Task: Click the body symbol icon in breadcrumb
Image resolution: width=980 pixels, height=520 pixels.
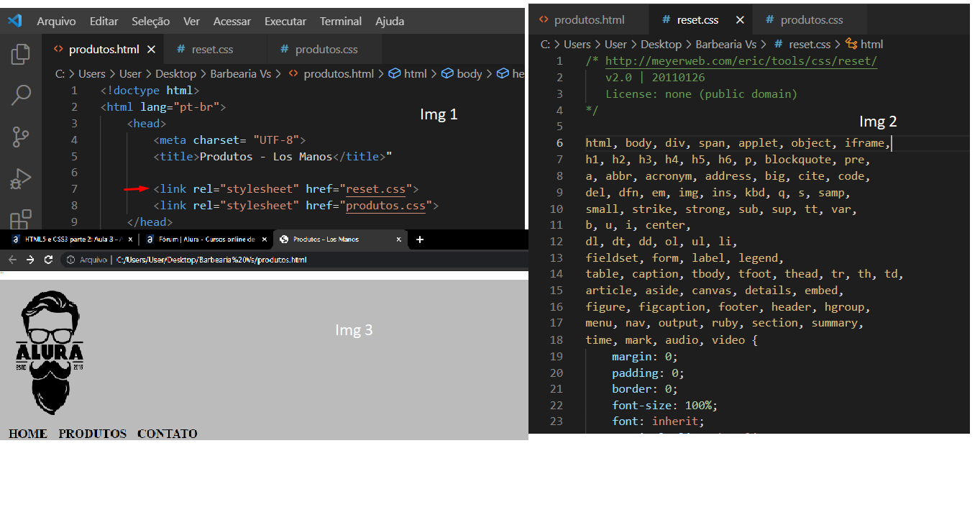Action: pyautogui.click(x=447, y=73)
